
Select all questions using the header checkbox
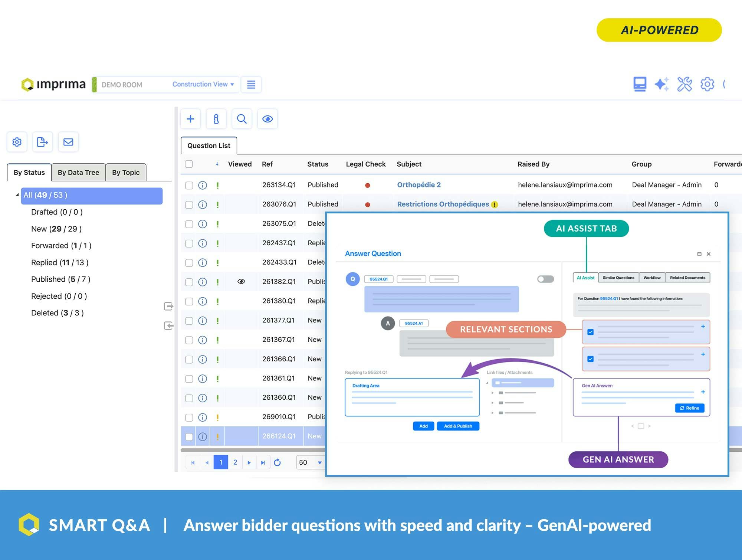[188, 164]
